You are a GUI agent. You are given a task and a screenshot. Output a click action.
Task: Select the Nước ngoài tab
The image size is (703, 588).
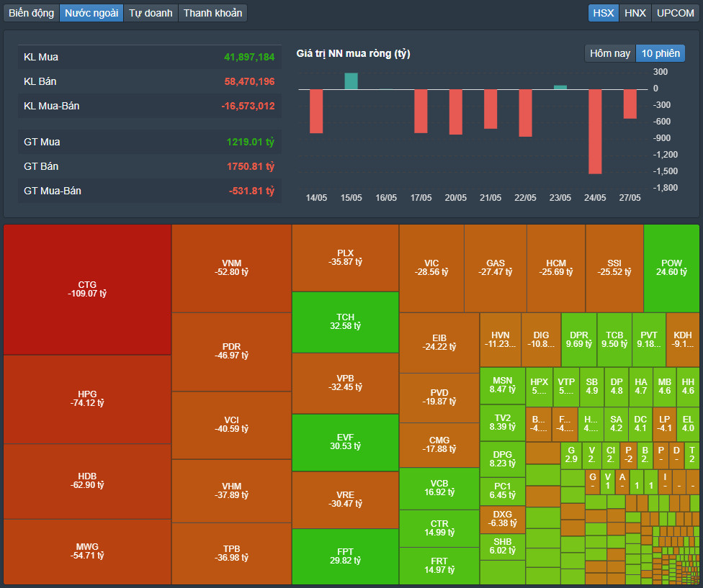pyautogui.click(x=91, y=13)
